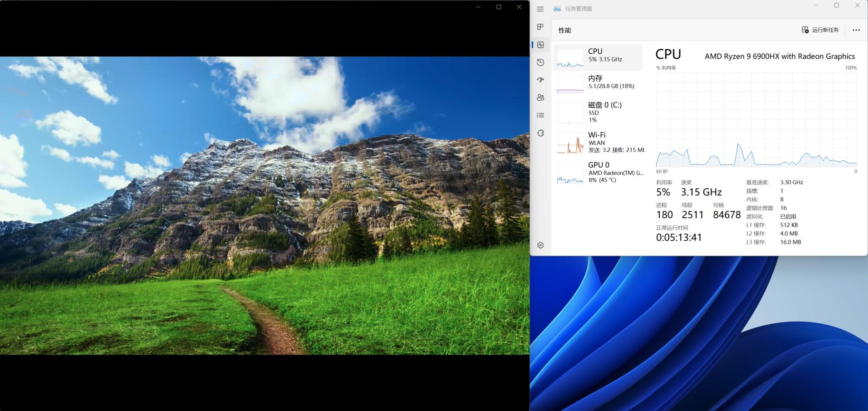Open the Startup apps view
This screenshot has height=411, width=868.
click(540, 80)
